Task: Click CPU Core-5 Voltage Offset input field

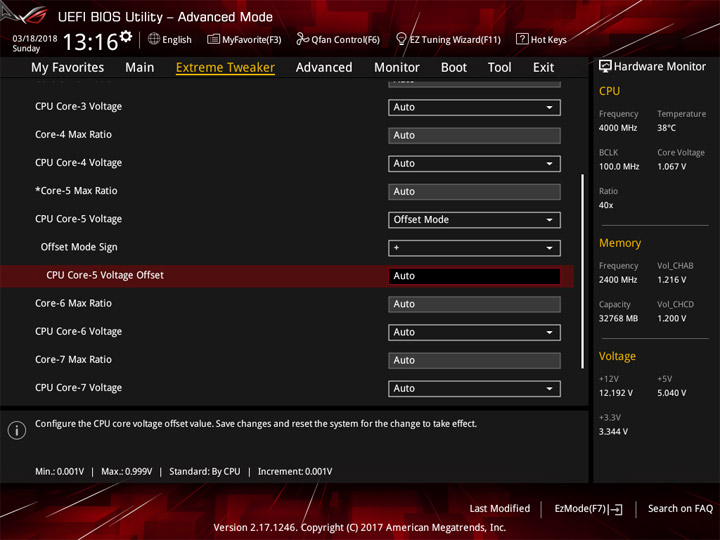Action: point(474,276)
